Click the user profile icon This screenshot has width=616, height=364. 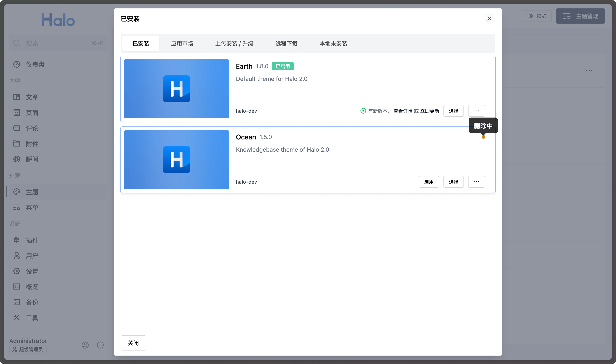85,345
